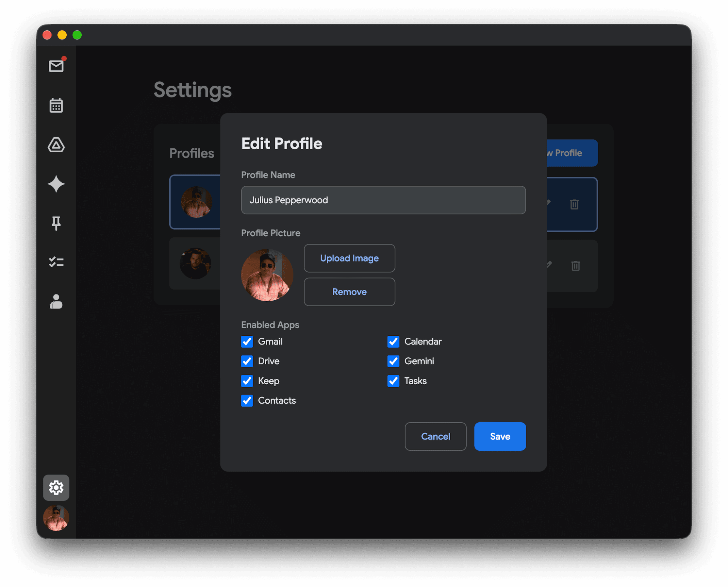
Task: Click the Edit Profile heading
Action: (282, 144)
